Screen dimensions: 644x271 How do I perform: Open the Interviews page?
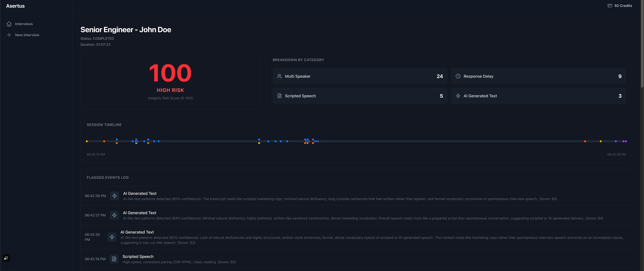tap(24, 24)
